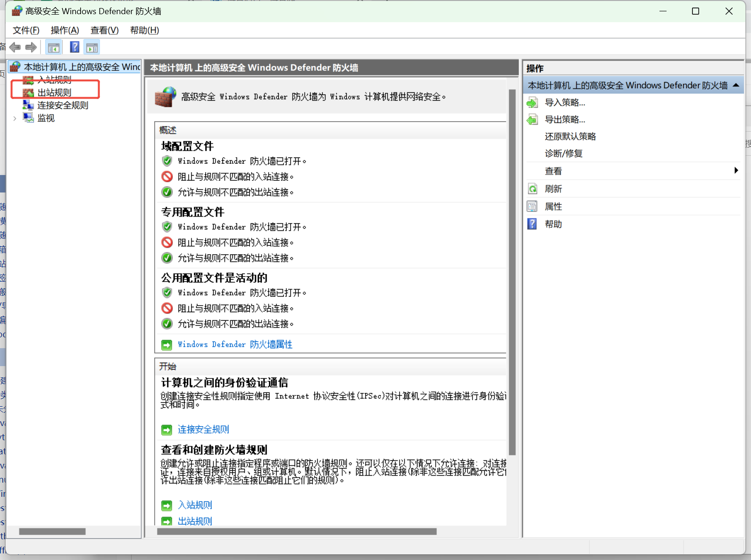Click the 连接安全规则 tree icon

pyautogui.click(x=28, y=105)
